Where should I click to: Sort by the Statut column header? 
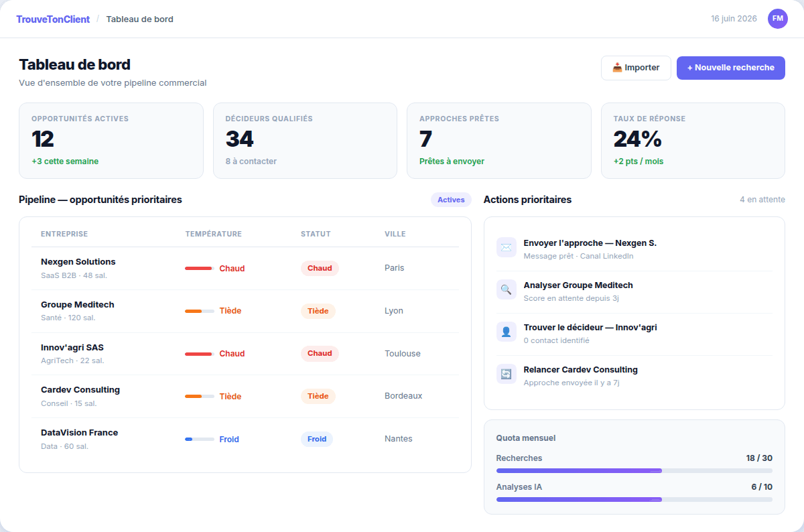tap(316, 234)
